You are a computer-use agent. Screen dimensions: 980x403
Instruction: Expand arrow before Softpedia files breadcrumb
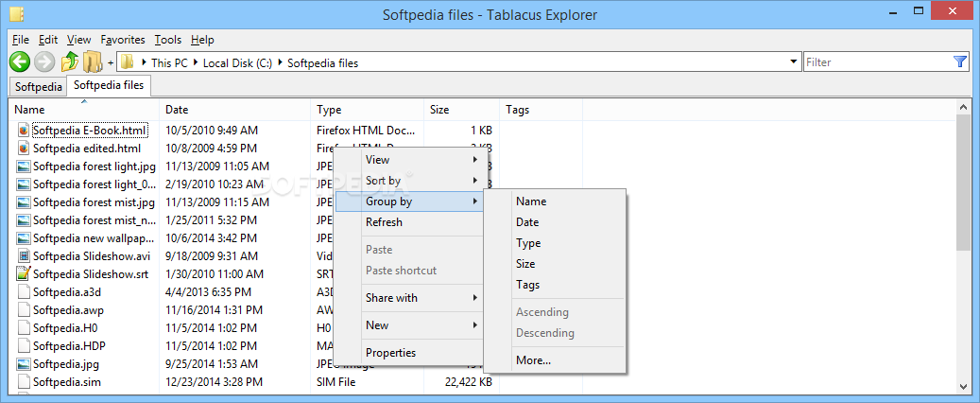[280, 62]
